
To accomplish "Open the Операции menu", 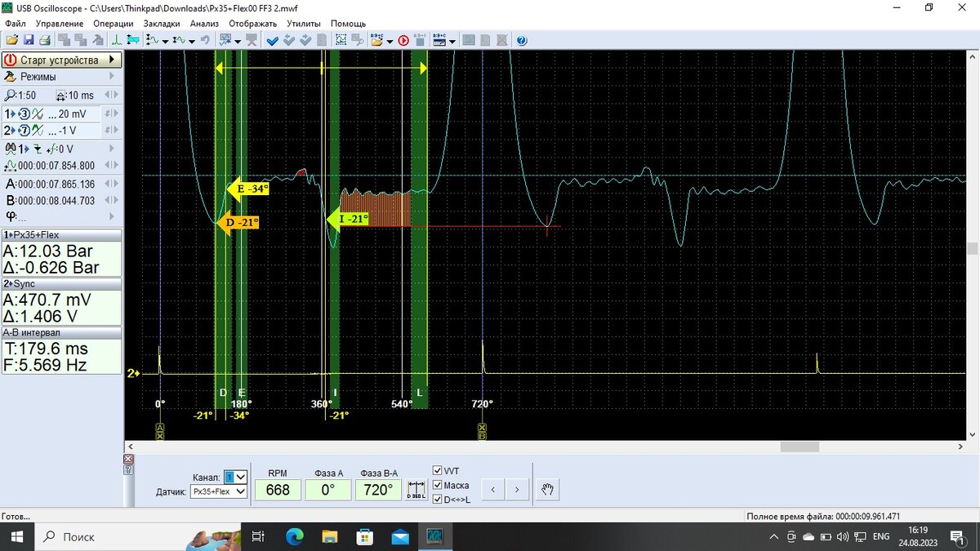I will point(114,24).
